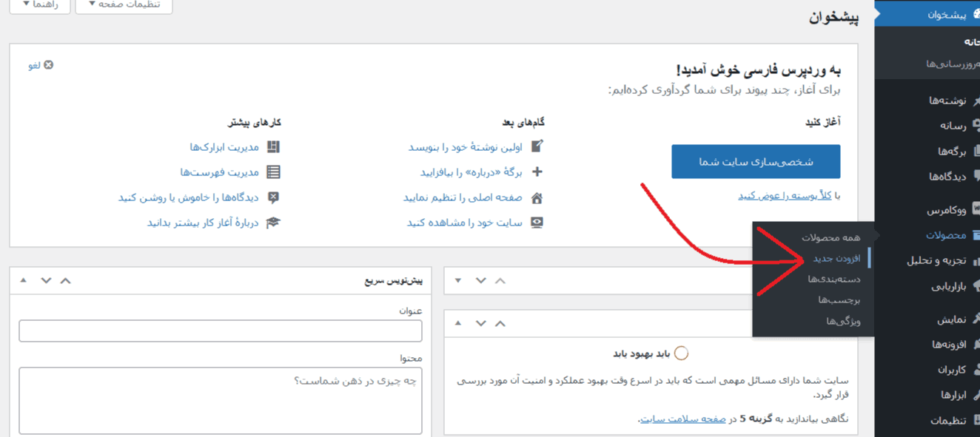Click the quick draft عنوان title field
Image resolution: width=980 pixels, height=437 pixels.
[x=221, y=331]
